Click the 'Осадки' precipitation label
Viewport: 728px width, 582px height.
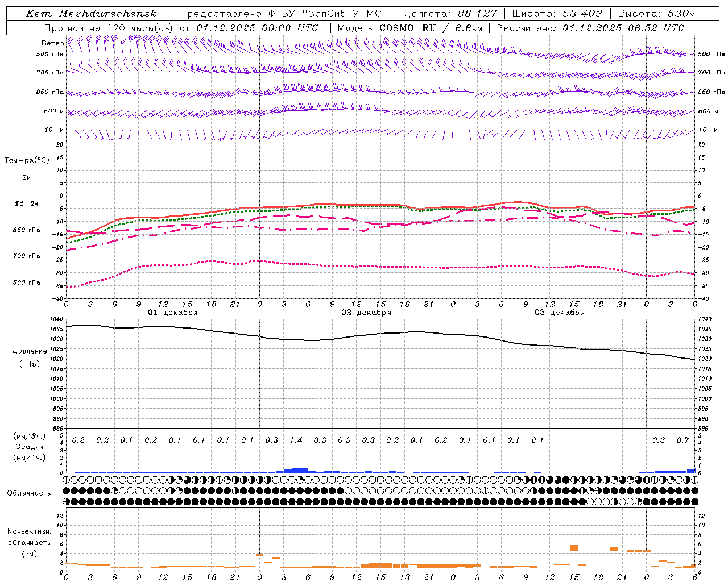tap(30, 447)
